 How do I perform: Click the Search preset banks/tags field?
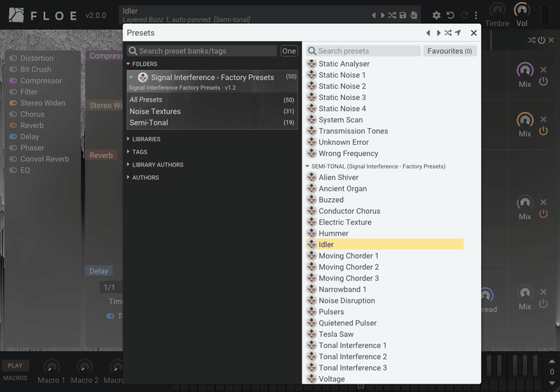(202, 51)
